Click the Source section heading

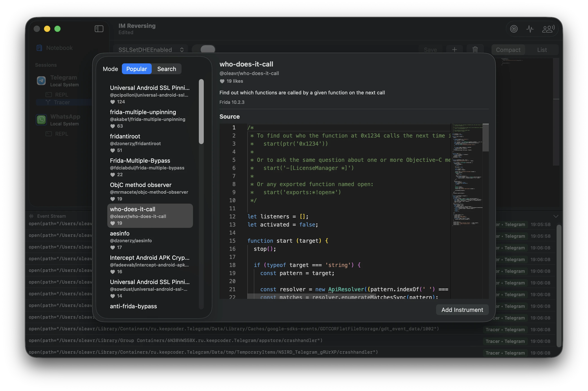(x=229, y=116)
